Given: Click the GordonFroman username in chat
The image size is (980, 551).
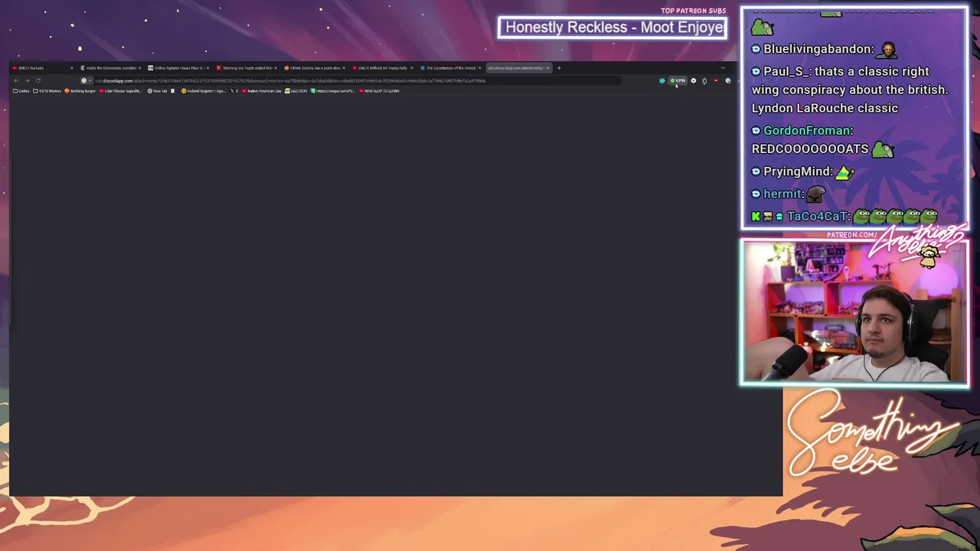Looking at the screenshot, I should pyautogui.click(x=808, y=131).
